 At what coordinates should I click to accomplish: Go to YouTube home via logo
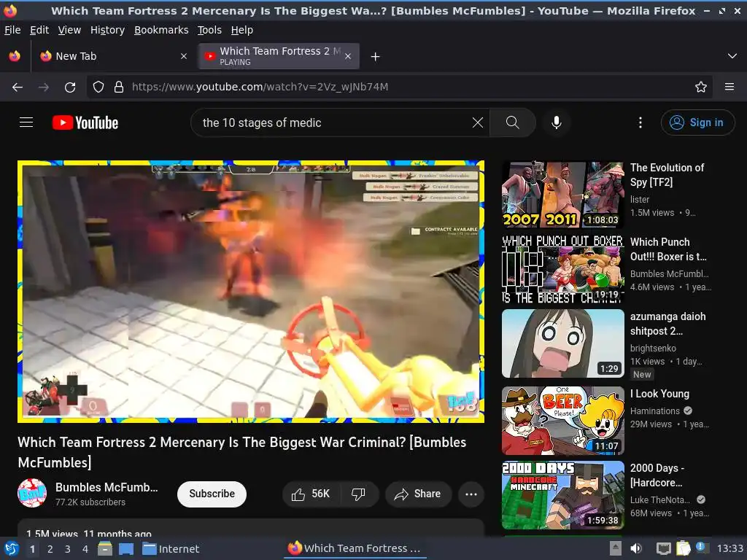click(85, 122)
